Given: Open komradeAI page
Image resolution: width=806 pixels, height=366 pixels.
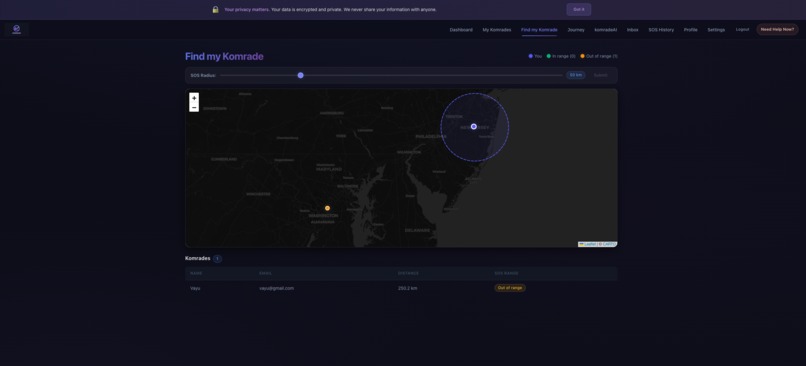Looking at the screenshot, I should [606, 30].
